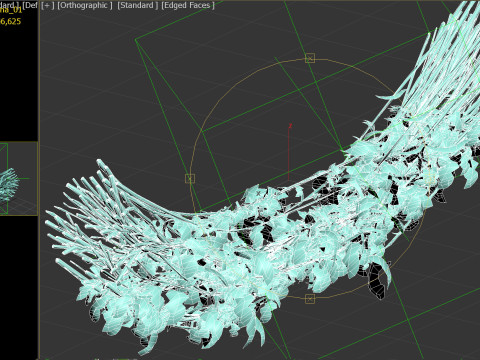
Task: Open the [Standard] shading menu label
Action: tap(138, 5)
